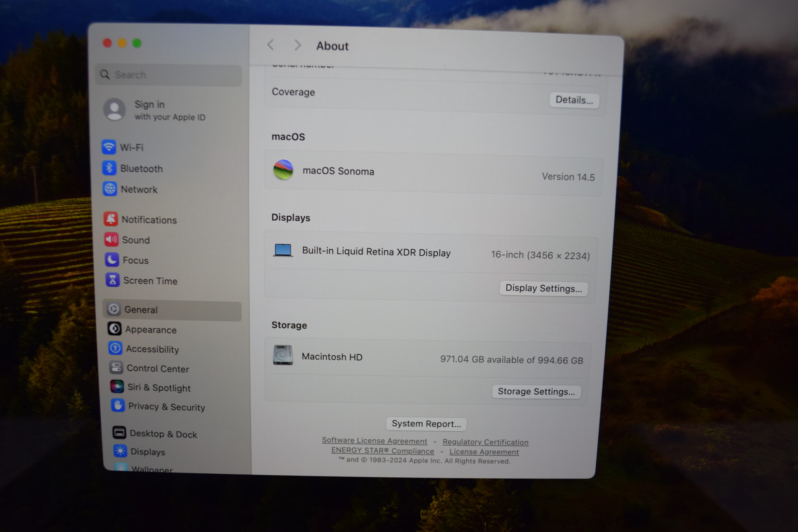
Task: Click the Siri & Spotlight icon
Action: pyautogui.click(x=117, y=386)
